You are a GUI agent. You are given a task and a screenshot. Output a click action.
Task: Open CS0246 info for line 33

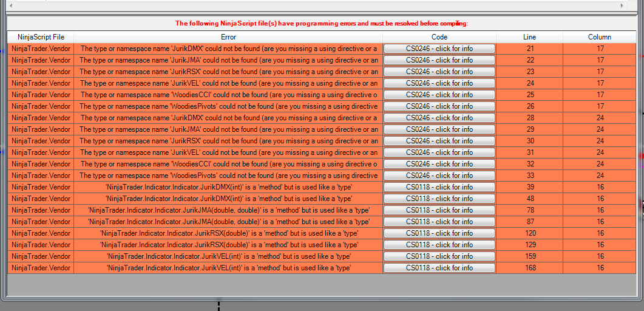pos(439,176)
